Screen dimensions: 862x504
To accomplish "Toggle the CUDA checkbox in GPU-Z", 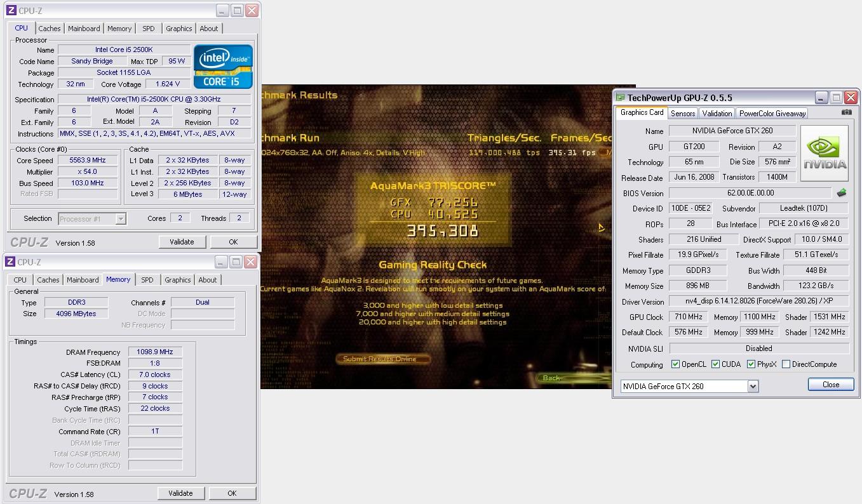I will [x=716, y=364].
